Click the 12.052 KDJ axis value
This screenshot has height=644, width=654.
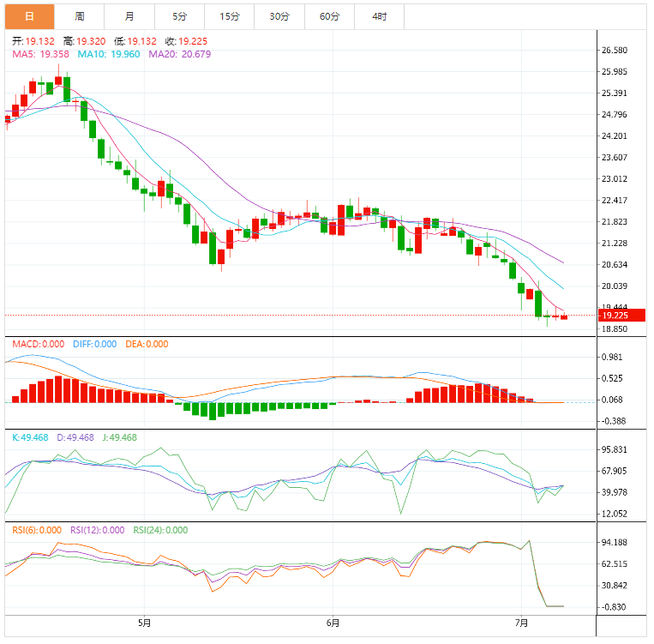coord(615,514)
